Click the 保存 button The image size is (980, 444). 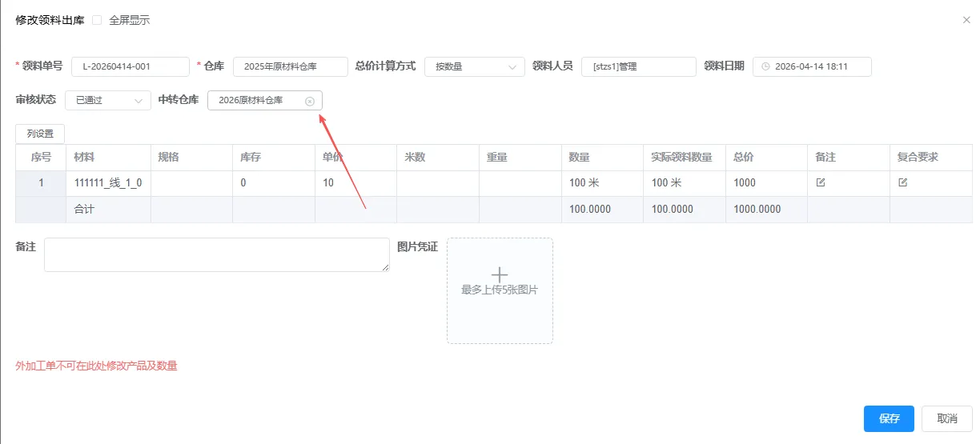coord(889,418)
